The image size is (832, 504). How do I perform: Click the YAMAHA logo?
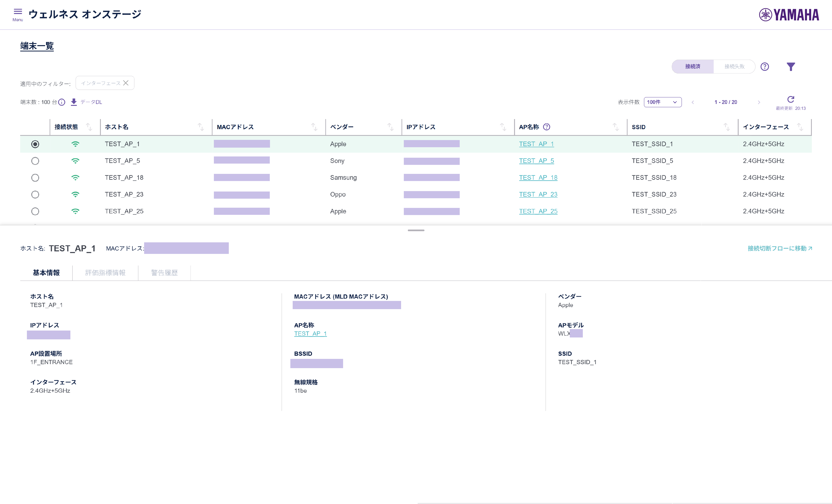[789, 14]
